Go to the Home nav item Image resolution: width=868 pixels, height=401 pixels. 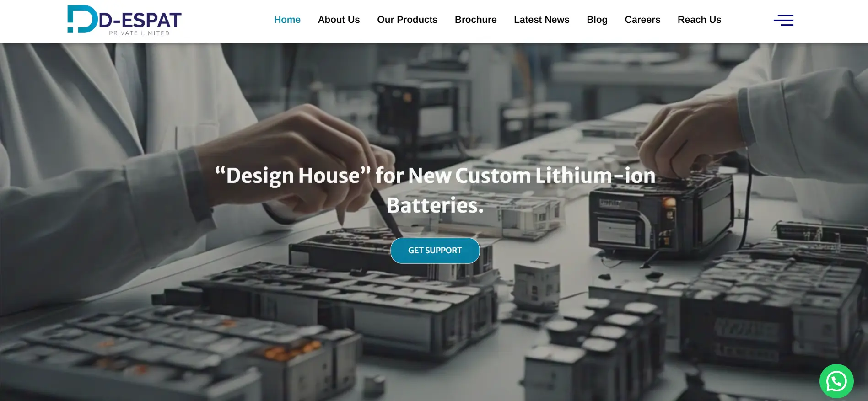[287, 20]
